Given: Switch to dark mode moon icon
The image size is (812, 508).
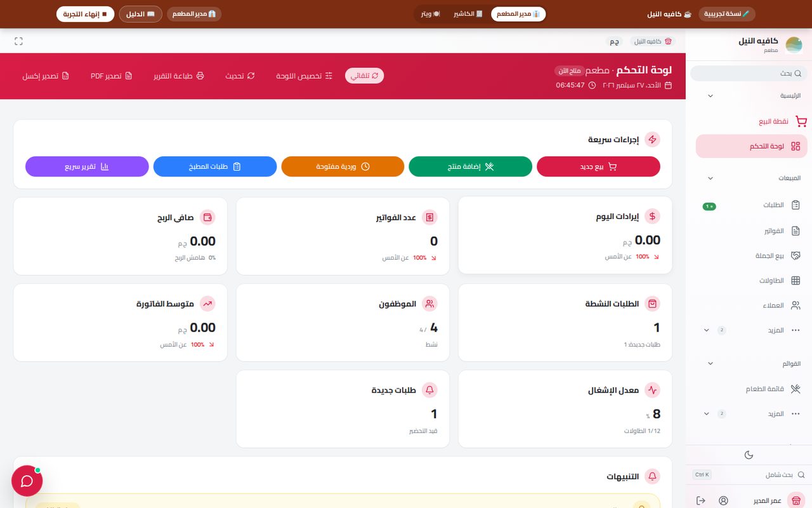Looking at the screenshot, I should point(749,455).
